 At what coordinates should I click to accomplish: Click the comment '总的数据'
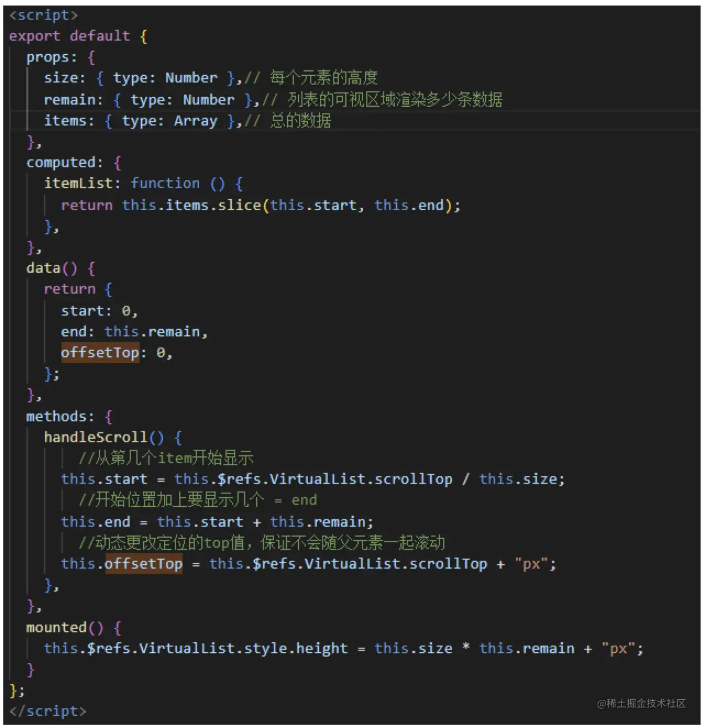click(300, 121)
